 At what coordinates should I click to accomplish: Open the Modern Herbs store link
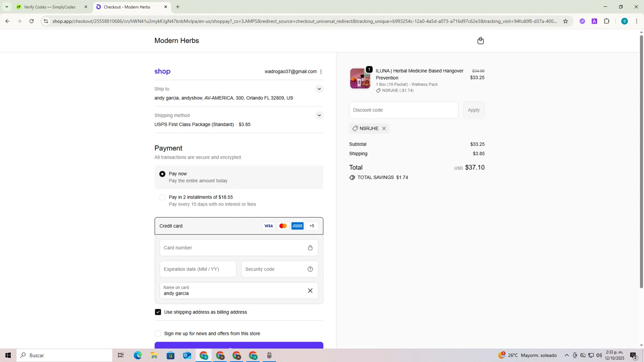(x=176, y=41)
